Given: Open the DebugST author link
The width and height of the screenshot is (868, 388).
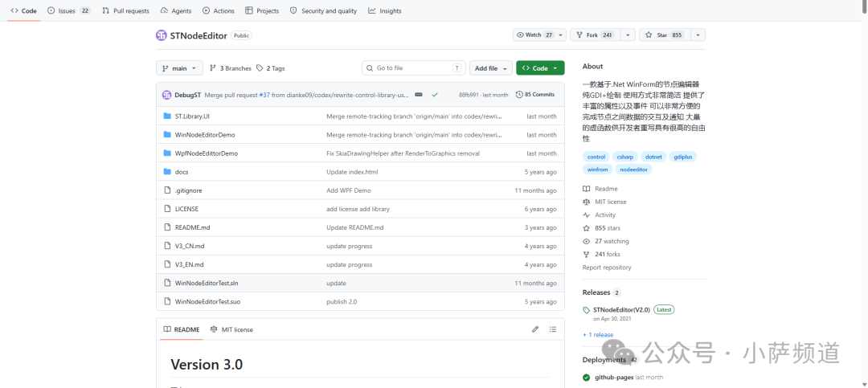Looking at the screenshot, I should tap(187, 95).
